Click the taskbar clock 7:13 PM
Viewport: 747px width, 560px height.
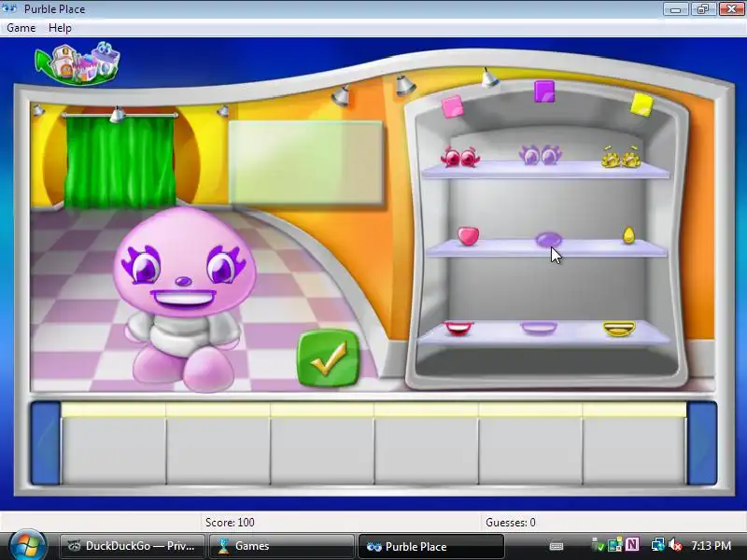(711, 545)
